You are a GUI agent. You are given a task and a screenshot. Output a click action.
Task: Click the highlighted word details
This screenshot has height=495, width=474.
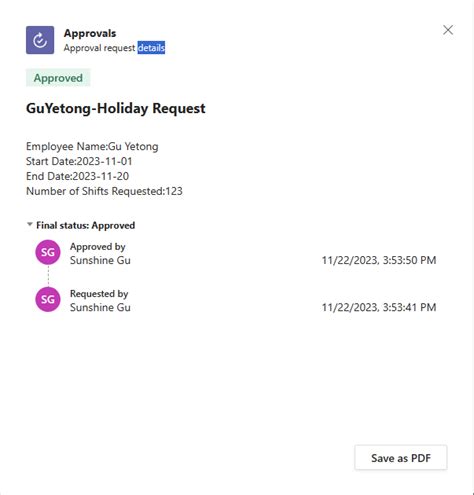[151, 48]
